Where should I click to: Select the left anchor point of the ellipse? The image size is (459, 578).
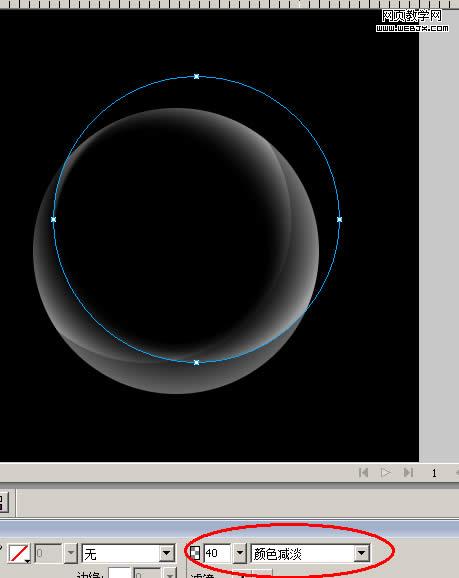[x=53, y=219]
